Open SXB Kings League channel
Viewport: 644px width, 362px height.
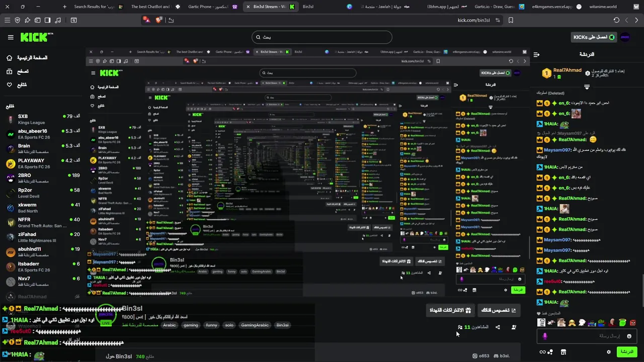pos(43,119)
